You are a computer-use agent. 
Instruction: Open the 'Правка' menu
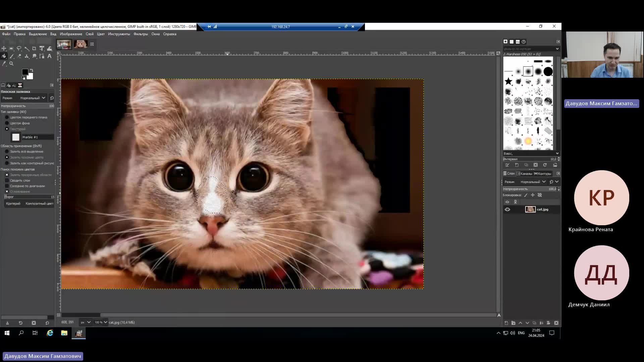click(19, 34)
